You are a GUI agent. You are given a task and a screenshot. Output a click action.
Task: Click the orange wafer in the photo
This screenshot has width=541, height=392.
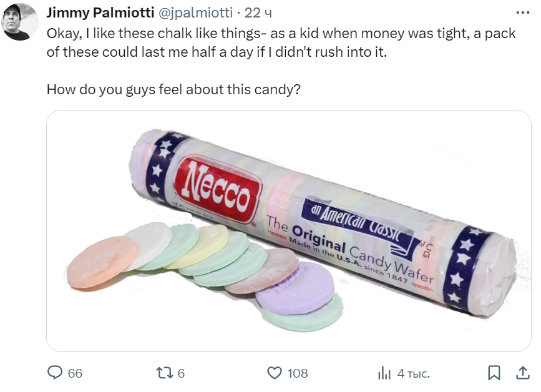point(102,262)
